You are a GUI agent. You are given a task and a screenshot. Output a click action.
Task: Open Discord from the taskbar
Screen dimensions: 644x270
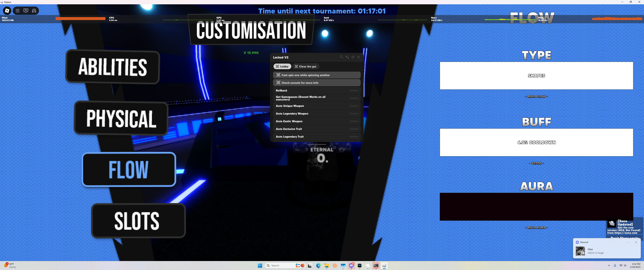(351, 265)
